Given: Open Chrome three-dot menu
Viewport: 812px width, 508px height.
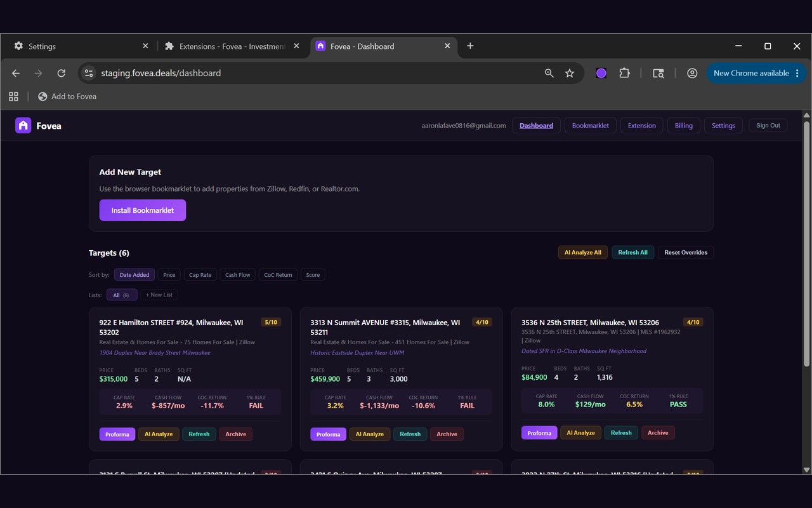Looking at the screenshot, I should [797, 73].
